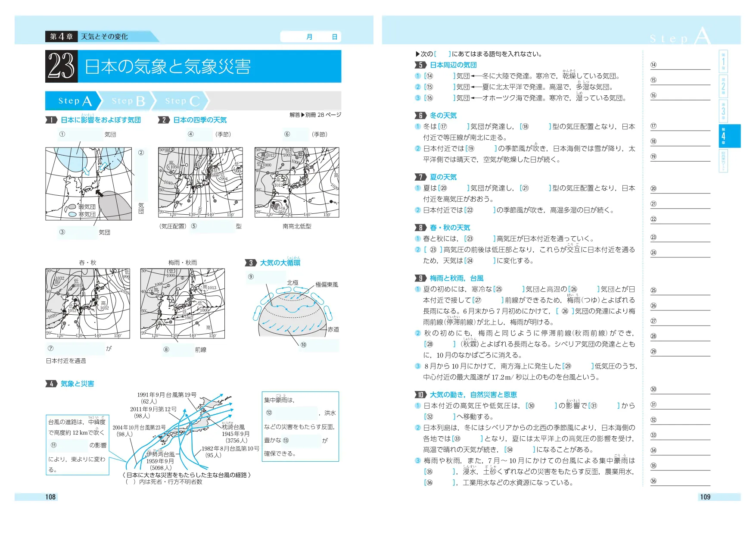The width and height of the screenshot is (756, 535).
Task: Click the 枕崎台風 label
Action: pos(233,427)
